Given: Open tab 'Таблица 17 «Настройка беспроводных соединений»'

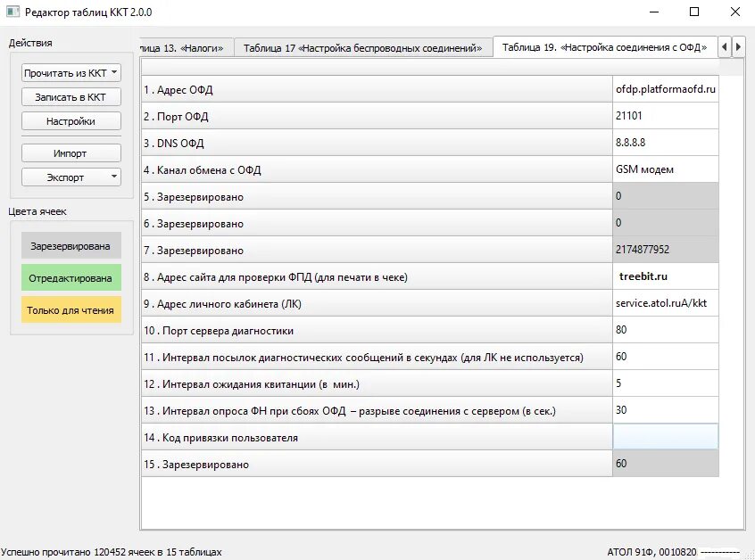Looking at the screenshot, I should click(x=363, y=48).
